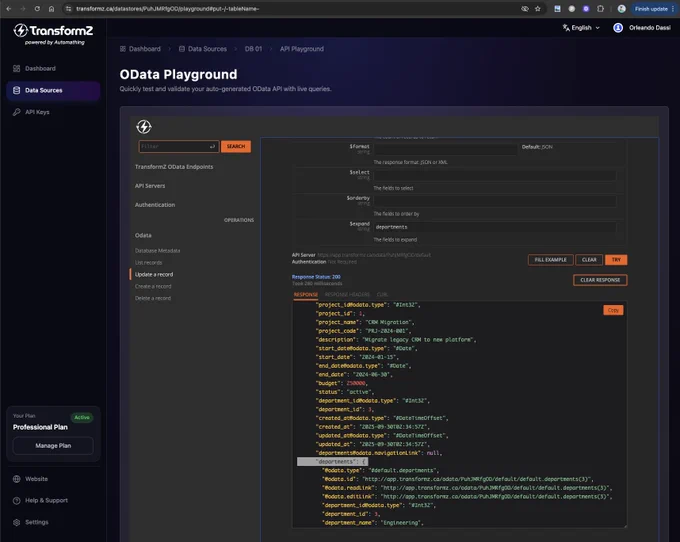Open Settings in the sidebar
Screen dimensions: 680x542
click(x=36, y=522)
